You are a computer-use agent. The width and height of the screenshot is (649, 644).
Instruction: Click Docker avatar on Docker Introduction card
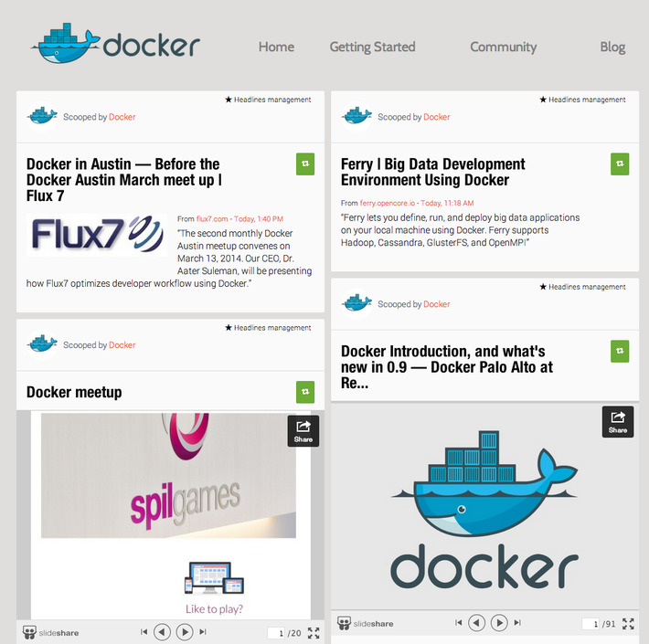356,303
